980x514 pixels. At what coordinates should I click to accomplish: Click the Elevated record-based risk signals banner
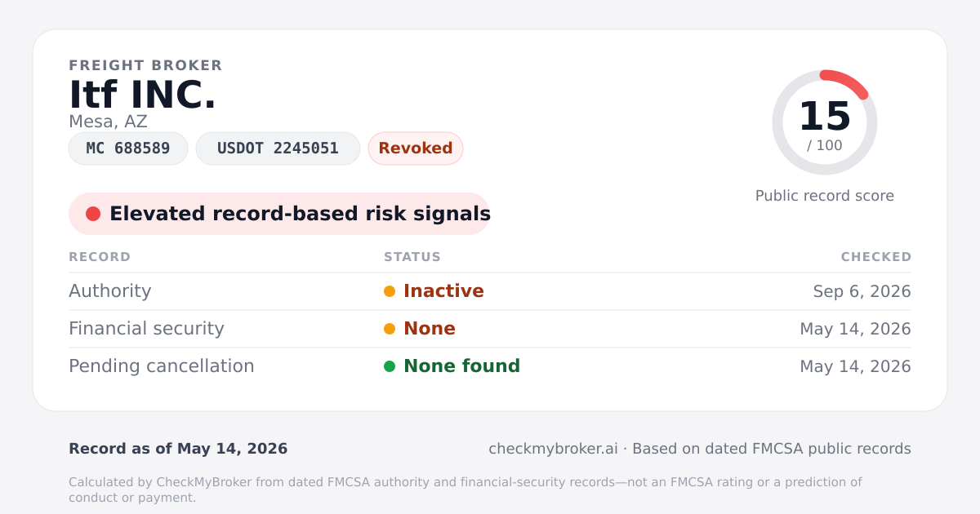pyautogui.click(x=279, y=214)
